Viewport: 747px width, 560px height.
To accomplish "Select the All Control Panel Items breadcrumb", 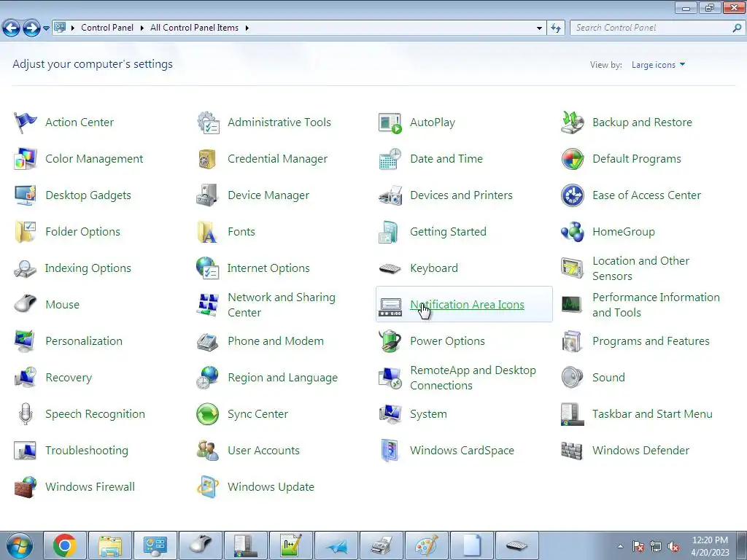I will click(x=194, y=28).
